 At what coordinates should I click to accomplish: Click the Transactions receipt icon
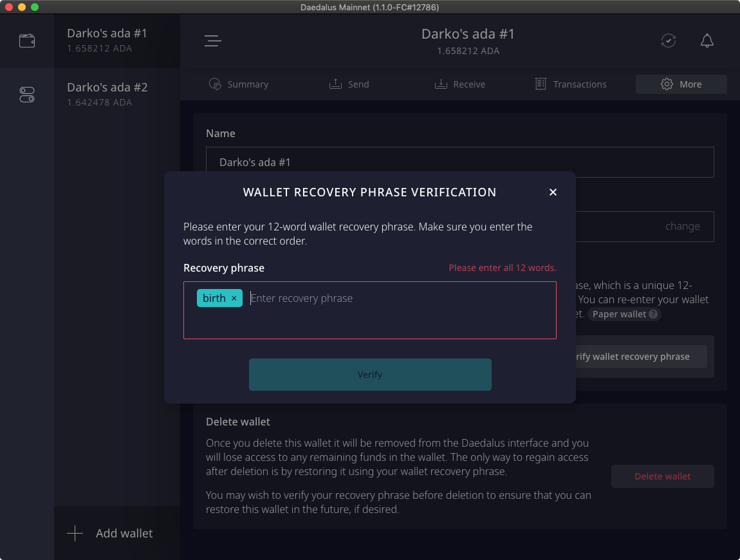click(541, 84)
